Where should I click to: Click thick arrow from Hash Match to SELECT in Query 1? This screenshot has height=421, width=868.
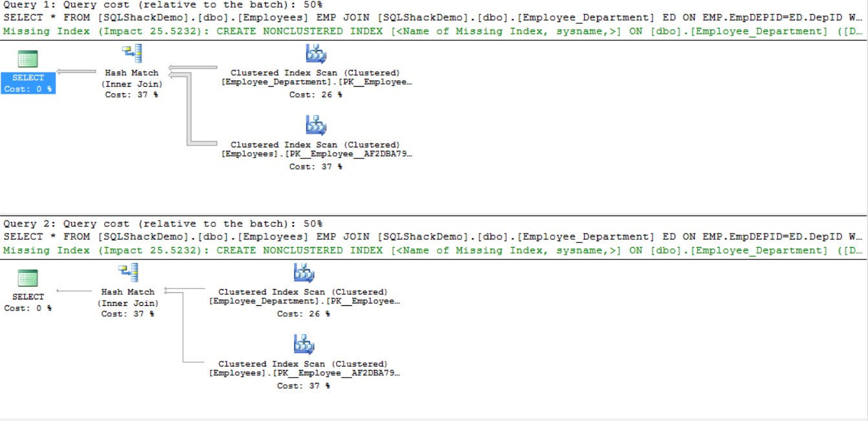[76, 71]
